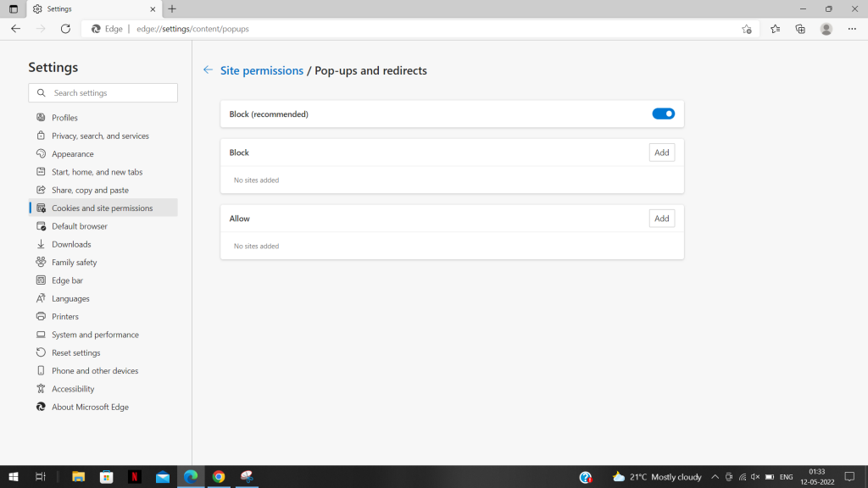Open the Favorites list icon
The image size is (868, 488).
click(x=775, y=29)
